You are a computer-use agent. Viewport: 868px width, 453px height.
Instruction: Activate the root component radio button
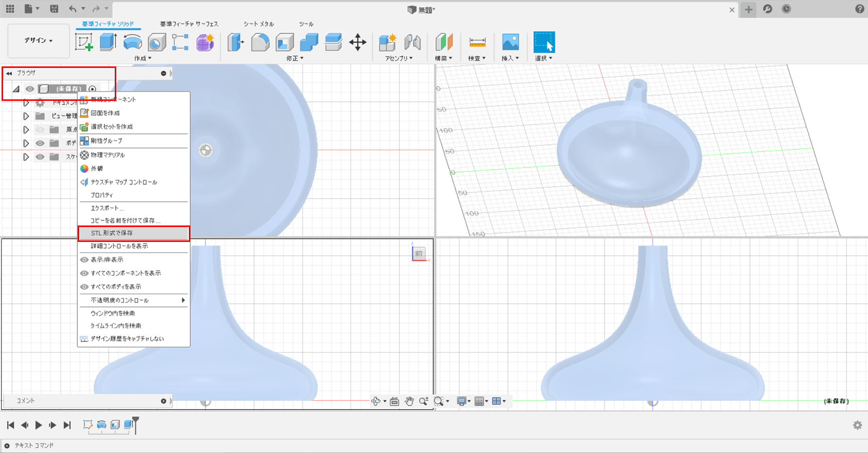92,89
